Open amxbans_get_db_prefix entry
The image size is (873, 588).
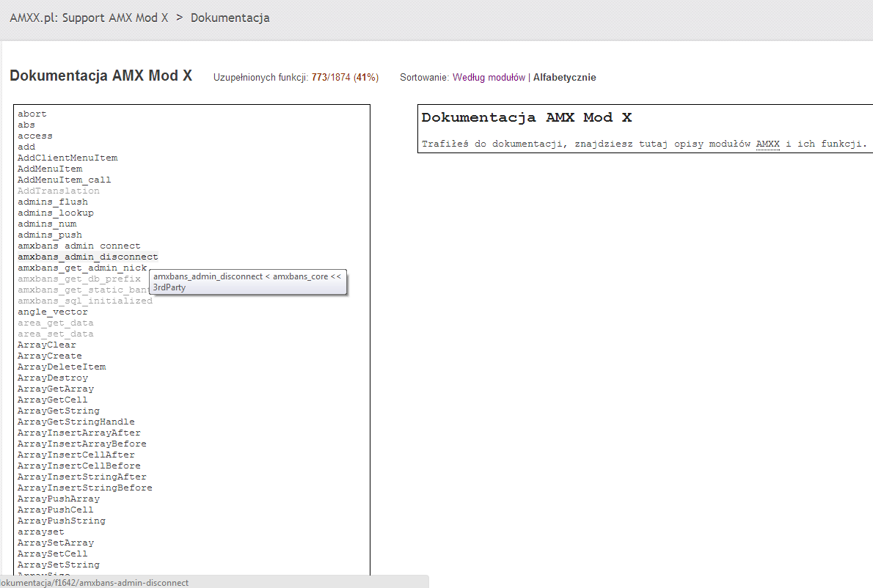pyautogui.click(x=78, y=279)
